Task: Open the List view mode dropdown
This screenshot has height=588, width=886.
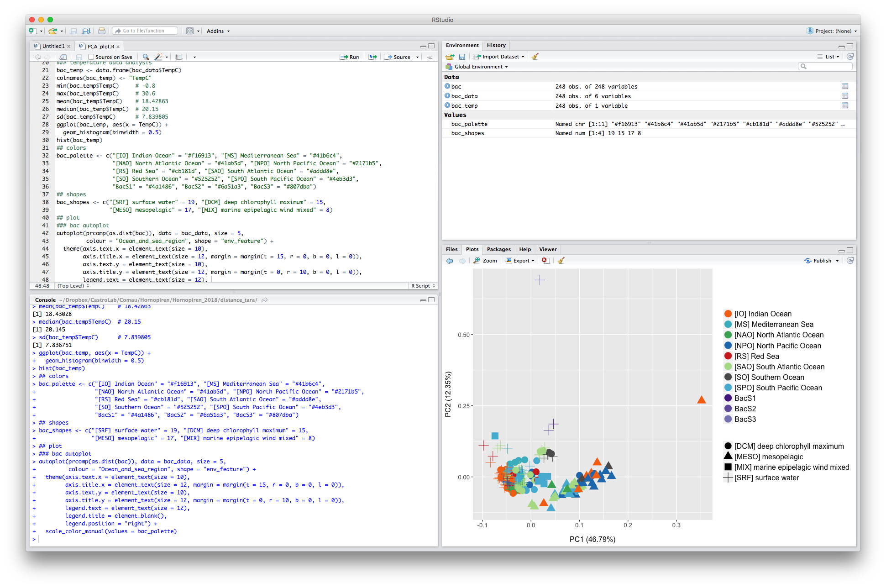Action: 828,57
